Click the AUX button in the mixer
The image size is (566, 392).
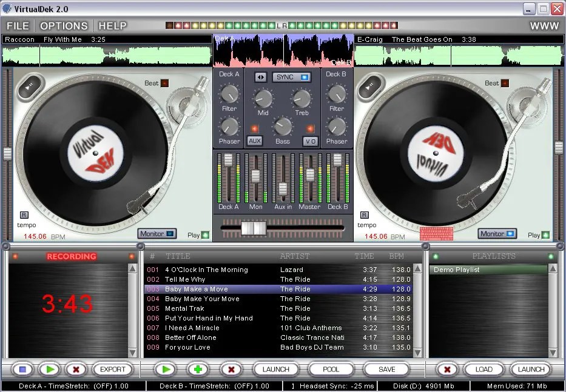tap(254, 141)
